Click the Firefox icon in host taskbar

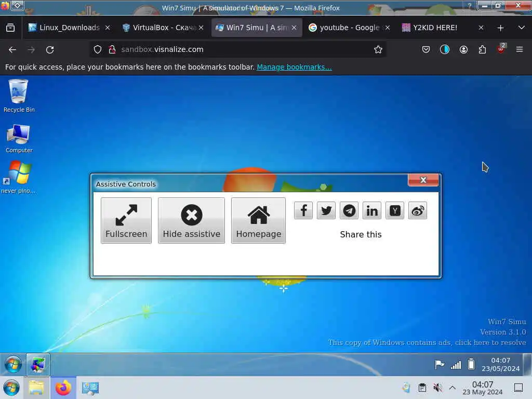pyautogui.click(x=63, y=388)
